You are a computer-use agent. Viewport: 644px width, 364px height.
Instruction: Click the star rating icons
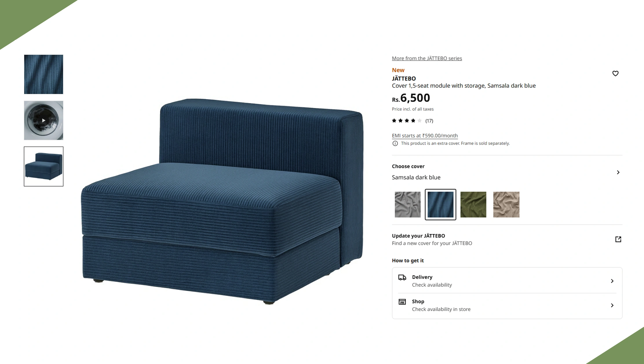coord(407,121)
